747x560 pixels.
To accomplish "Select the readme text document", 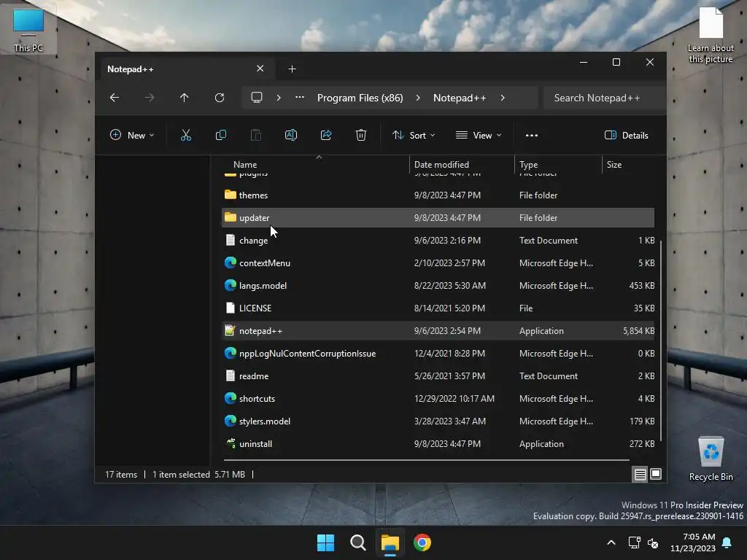I will (438, 376).
